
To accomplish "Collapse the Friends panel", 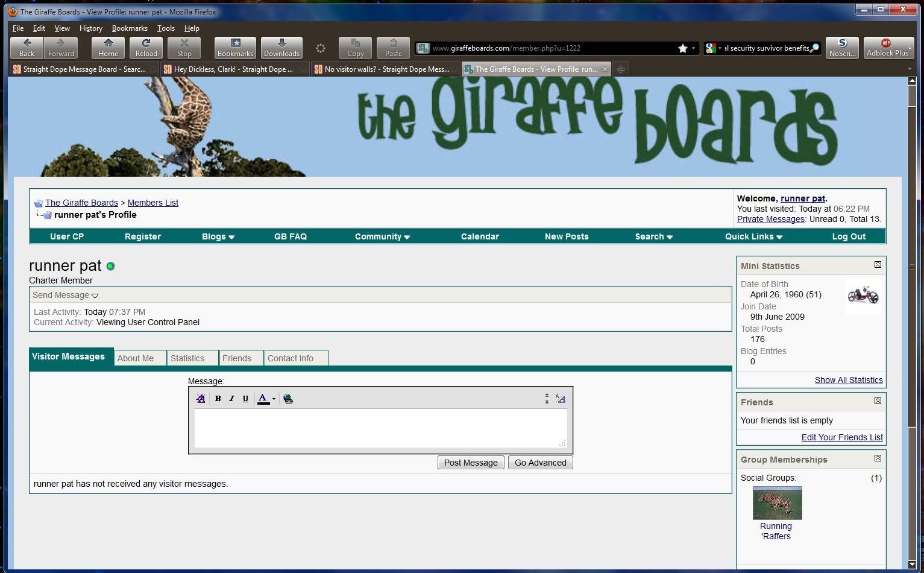I will click(878, 401).
